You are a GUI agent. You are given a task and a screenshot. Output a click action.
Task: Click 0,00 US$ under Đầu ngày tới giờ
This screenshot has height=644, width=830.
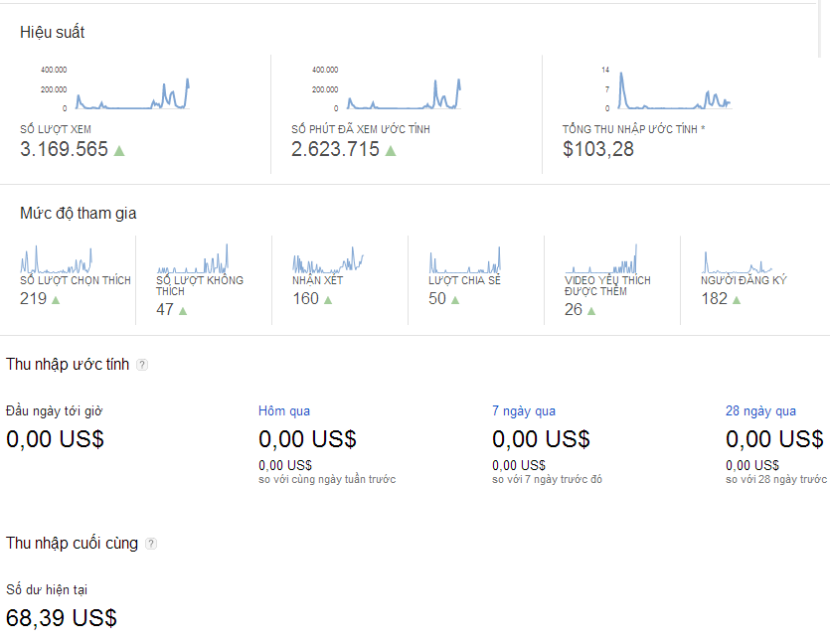tap(55, 439)
